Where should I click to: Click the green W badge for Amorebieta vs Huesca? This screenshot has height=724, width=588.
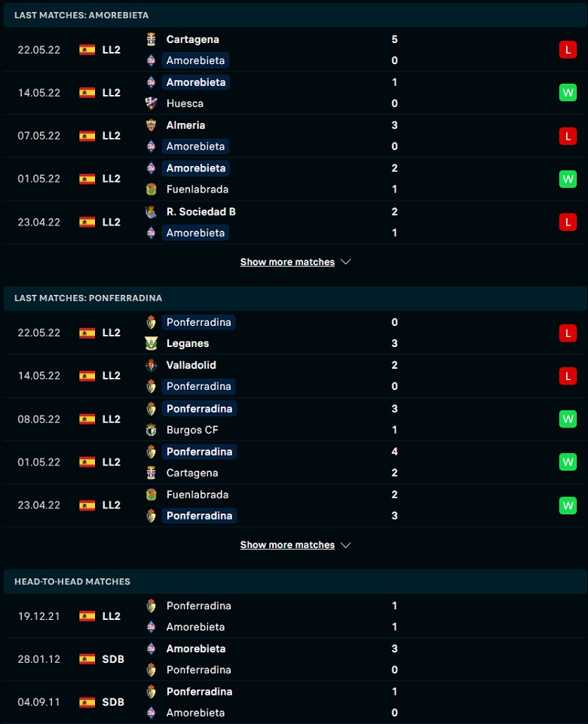[568, 93]
